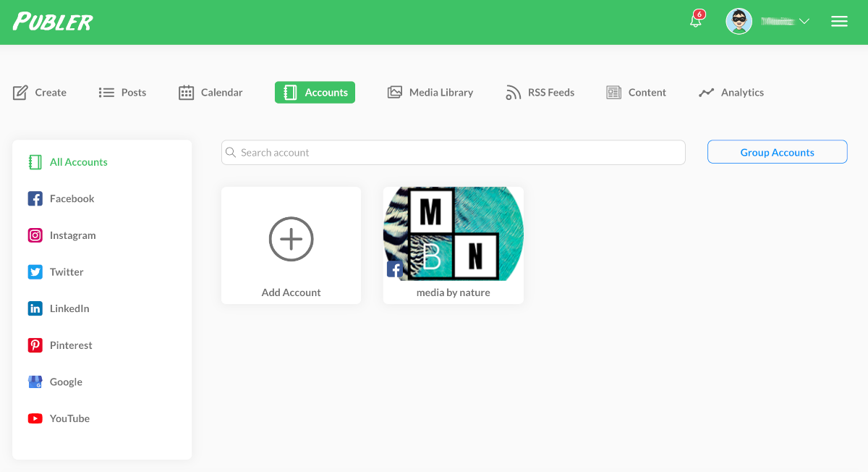This screenshot has height=472, width=868.
Task: Click the Analytics chart line icon
Action: click(706, 93)
